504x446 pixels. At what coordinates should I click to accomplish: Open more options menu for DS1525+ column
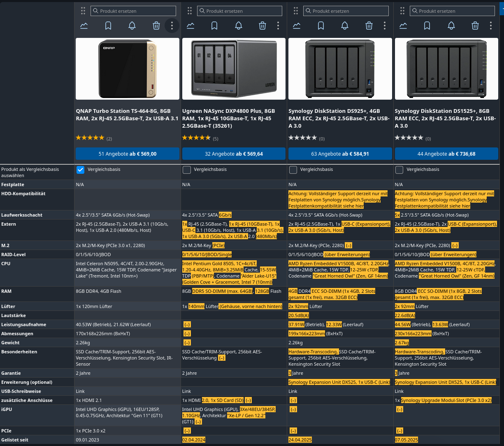(491, 26)
